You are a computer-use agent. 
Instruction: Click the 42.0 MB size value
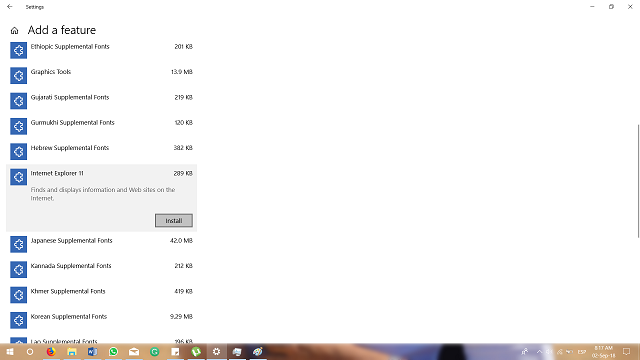[x=181, y=241]
